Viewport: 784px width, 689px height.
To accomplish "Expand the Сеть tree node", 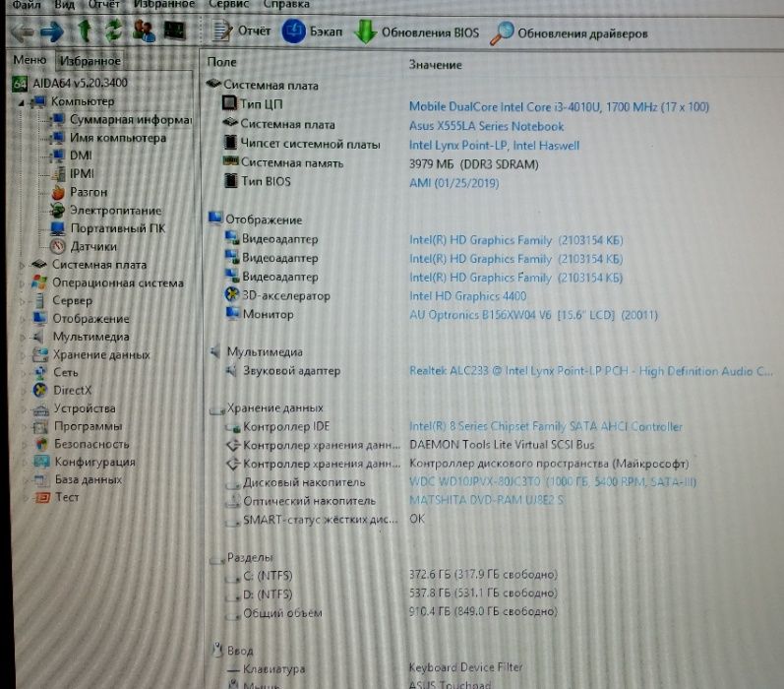I will [x=23, y=373].
